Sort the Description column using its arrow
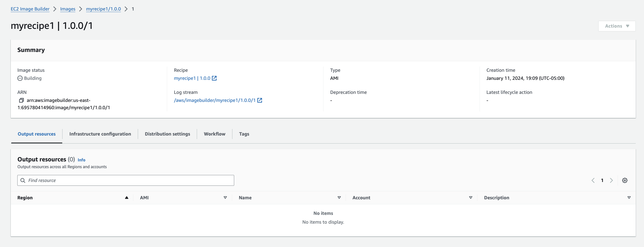 (629, 198)
